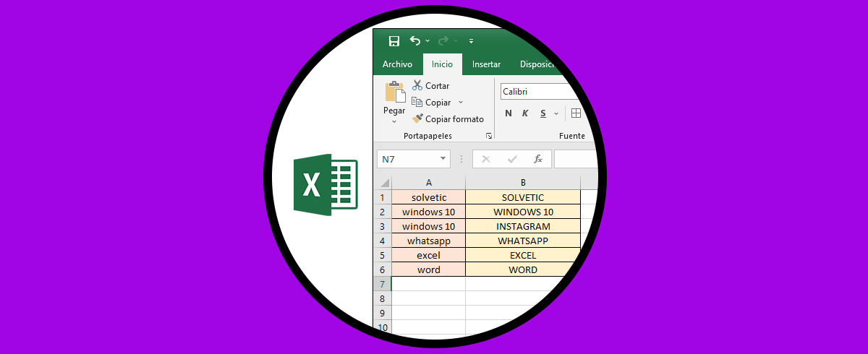This screenshot has width=868, height=354.
Task: Select row 1 header
Action: click(x=383, y=197)
